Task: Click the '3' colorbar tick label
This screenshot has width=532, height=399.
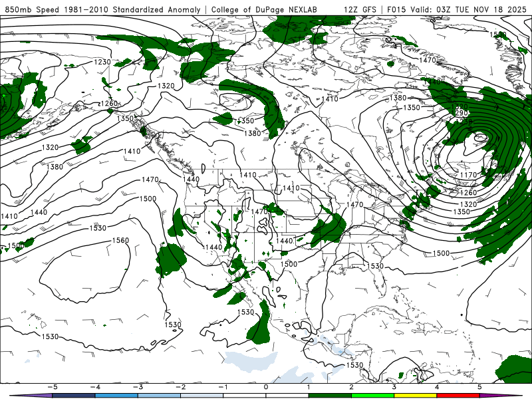Action: [x=394, y=387]
